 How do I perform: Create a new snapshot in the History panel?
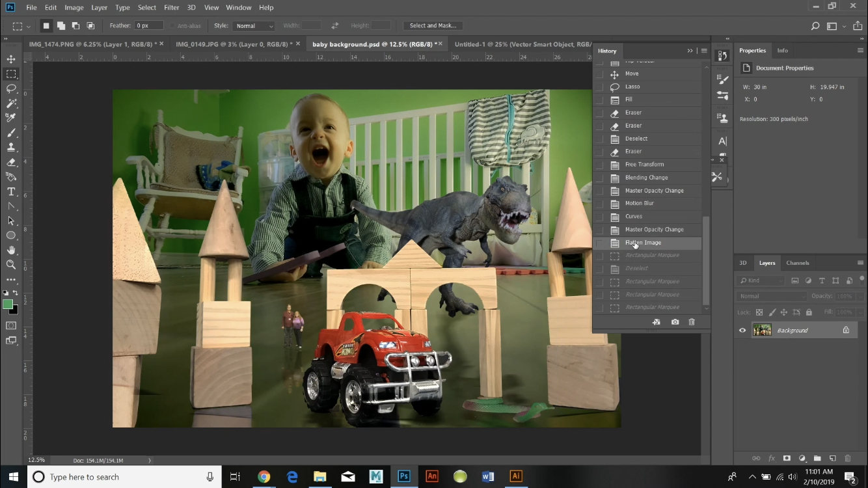pos(675,322)
